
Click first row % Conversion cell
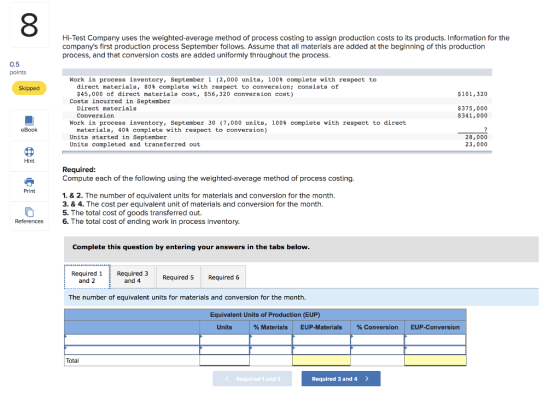pyautogui.click(x=377, y=340)
